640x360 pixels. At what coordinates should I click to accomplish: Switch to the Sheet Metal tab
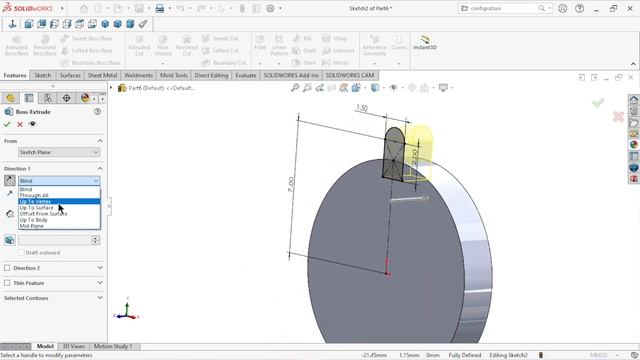tap(102, 76)
